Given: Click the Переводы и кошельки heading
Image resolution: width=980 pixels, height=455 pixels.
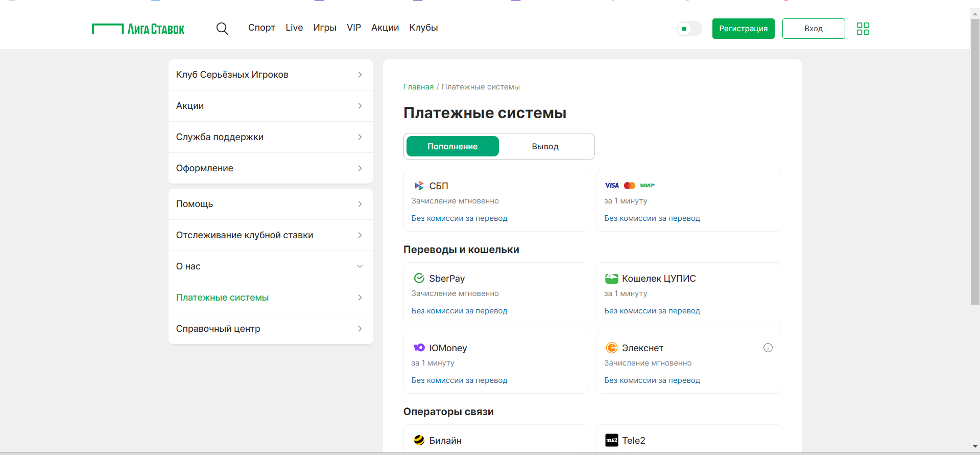Looking at the screenshot, I should 461,249.
